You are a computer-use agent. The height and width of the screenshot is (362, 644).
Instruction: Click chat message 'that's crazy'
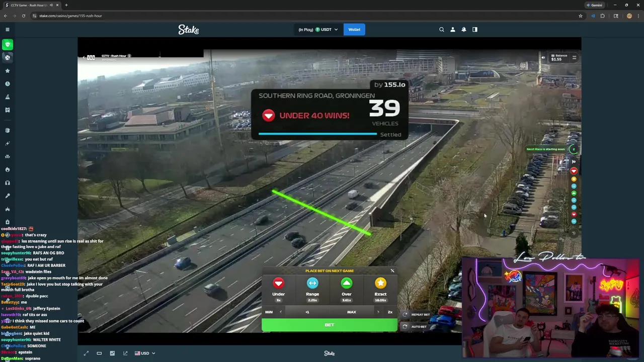(x=35, y=235)
